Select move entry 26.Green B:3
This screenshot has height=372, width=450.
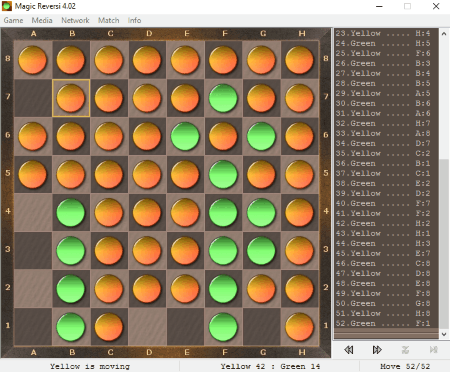click(x=383, y=63)
